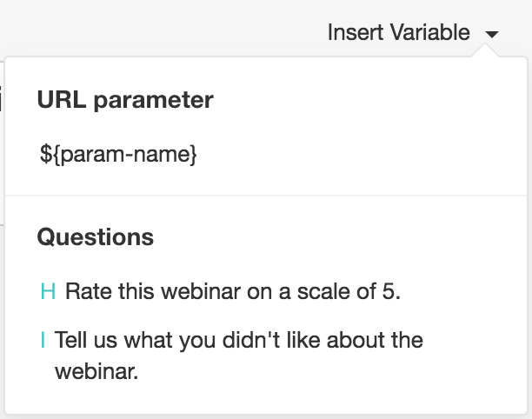Click the gray header area left of Insert Variable
Image resolution: width=532 pixels, height=419 pixels.
(x=163, y=29)
